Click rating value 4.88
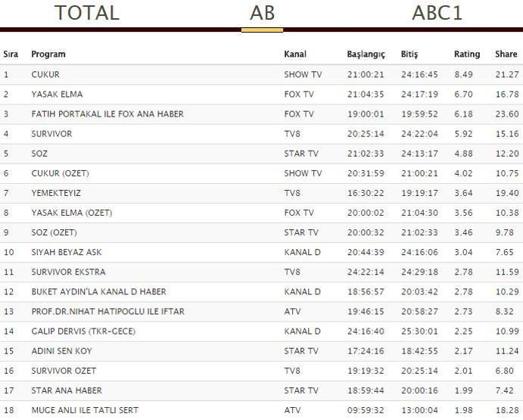Screen dimensions: 523x420 pyautogui.click(x=463, y=154)
